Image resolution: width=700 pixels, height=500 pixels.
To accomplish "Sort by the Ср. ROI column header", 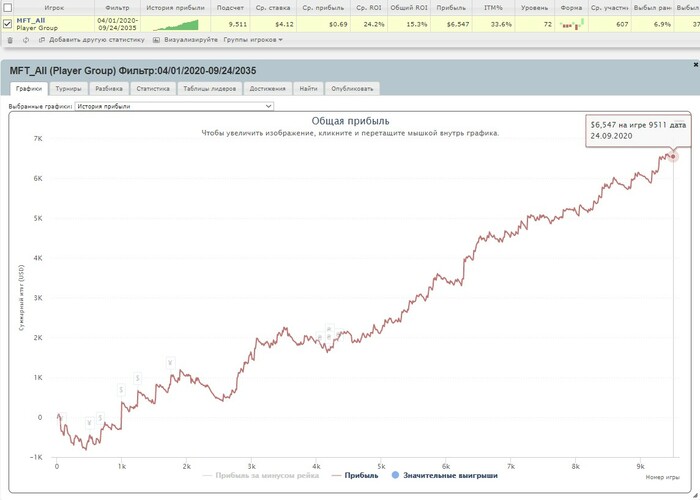I will [369, 8].
